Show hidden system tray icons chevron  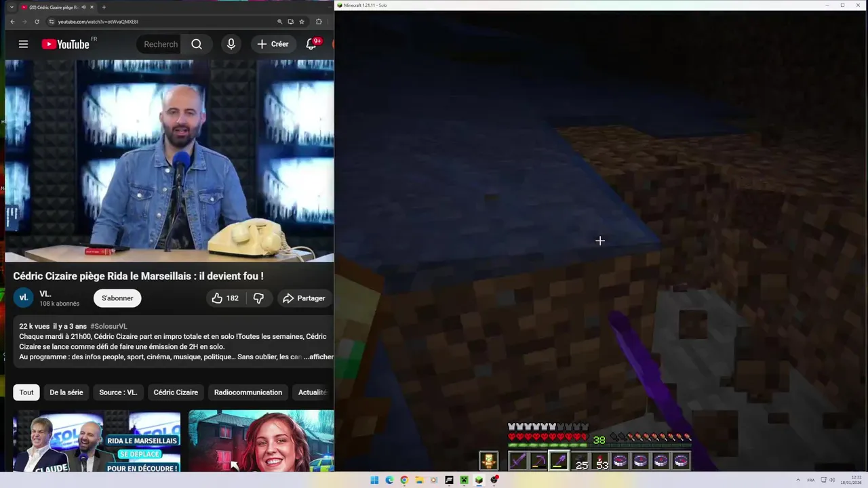pyautogui.click(x=797, y=480)
